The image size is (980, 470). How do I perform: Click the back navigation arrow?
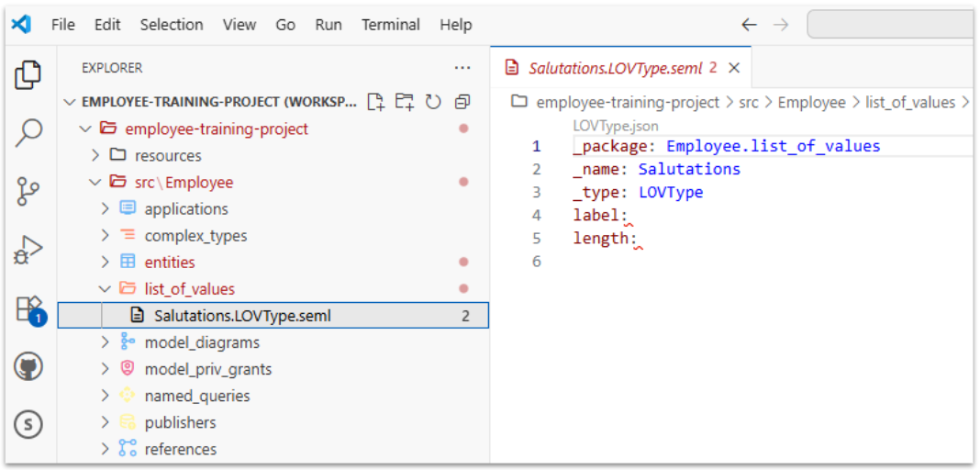tap(749, 25)
